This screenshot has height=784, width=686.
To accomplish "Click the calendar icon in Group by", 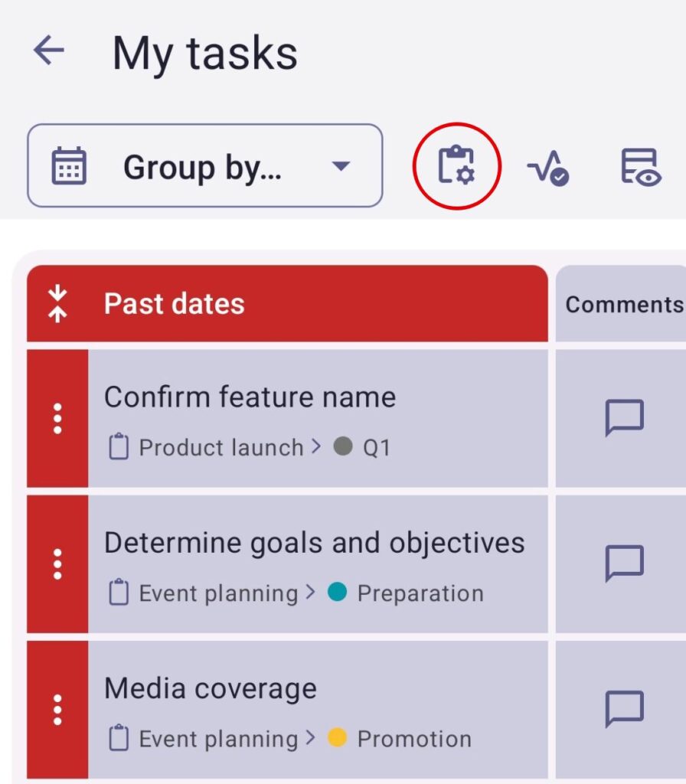I will pyautogui.click(x=69, y=166).
